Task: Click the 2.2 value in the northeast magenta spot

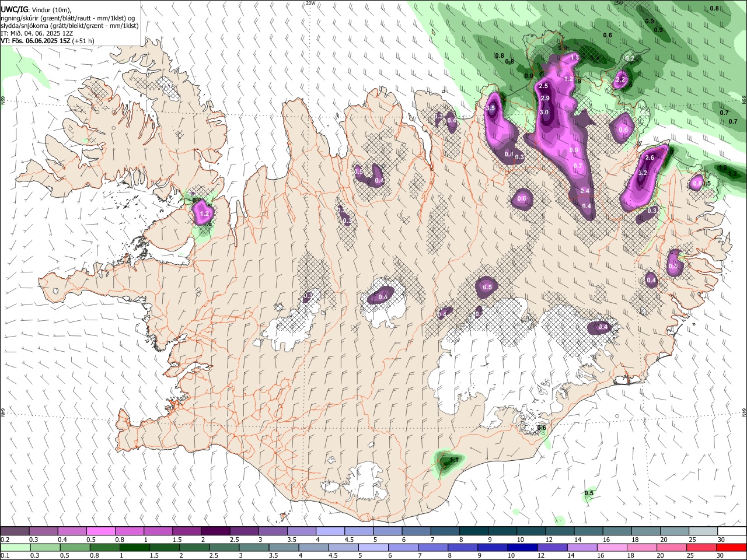Action: (620, 79)
